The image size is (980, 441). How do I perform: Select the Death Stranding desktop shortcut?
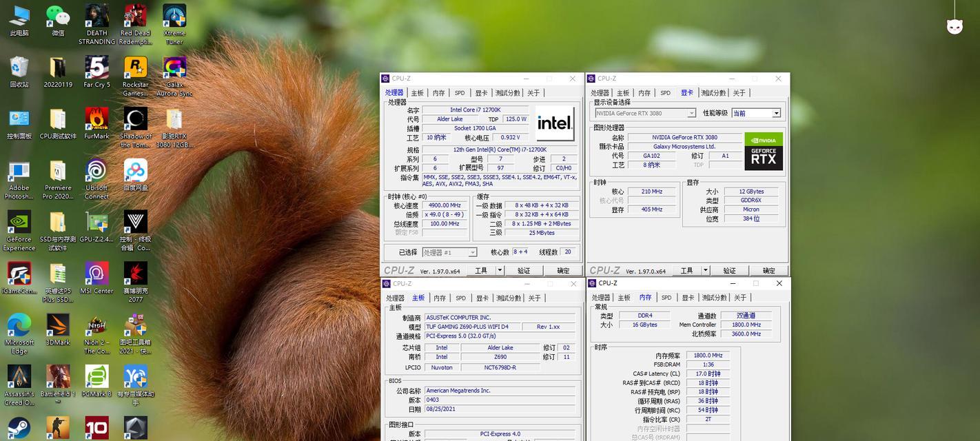[96, 25]
